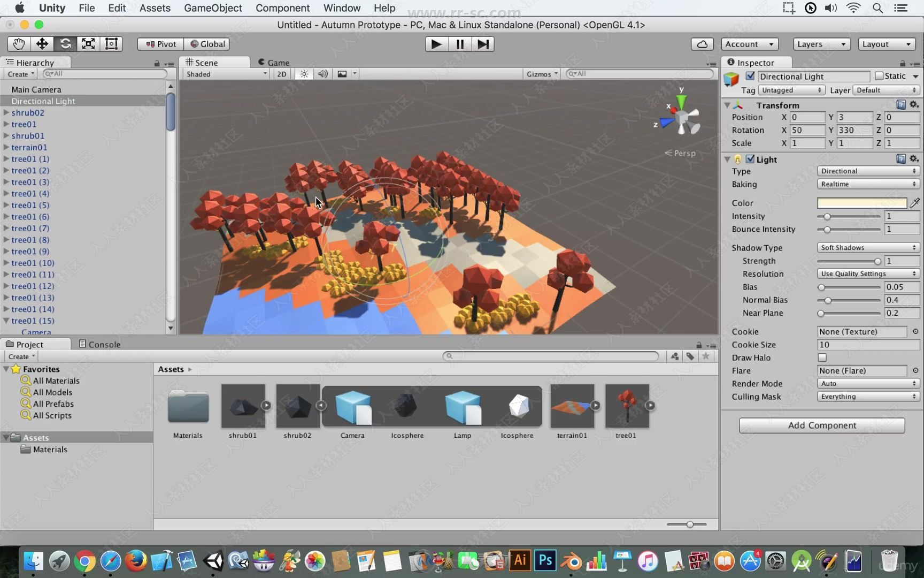924x578 pixels.
Task: Switch to the Console tab
Action: click(99, 344)
